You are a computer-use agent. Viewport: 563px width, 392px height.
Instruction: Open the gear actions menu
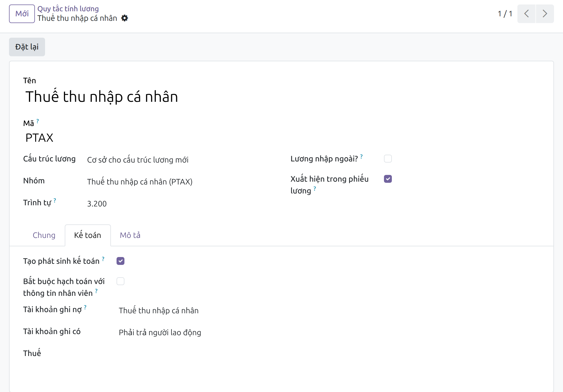tap(124, 18)
